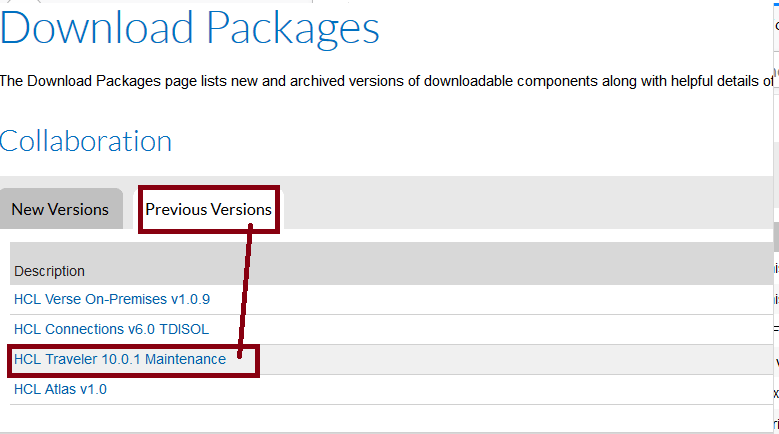Screen dimensions: 779x434
Task: Click the word 'Packages' in the main title
Action: click(293, 28)
